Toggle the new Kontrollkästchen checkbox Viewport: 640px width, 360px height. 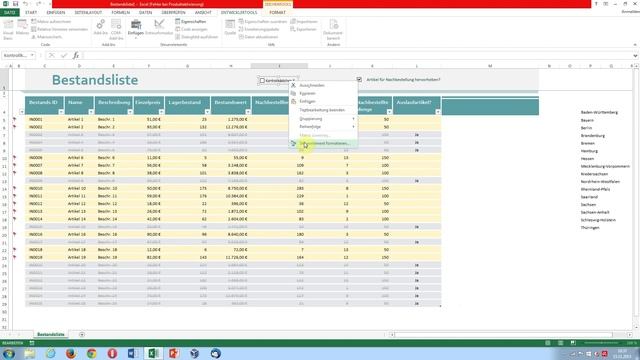(262, 81)
